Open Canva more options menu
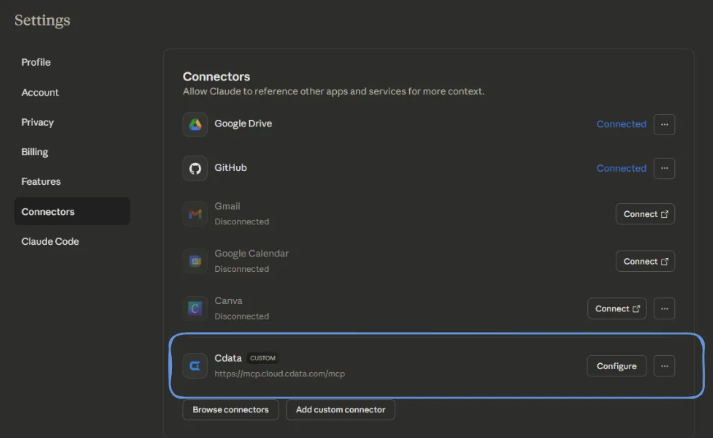The image size is (713, 438). point(664,308)
